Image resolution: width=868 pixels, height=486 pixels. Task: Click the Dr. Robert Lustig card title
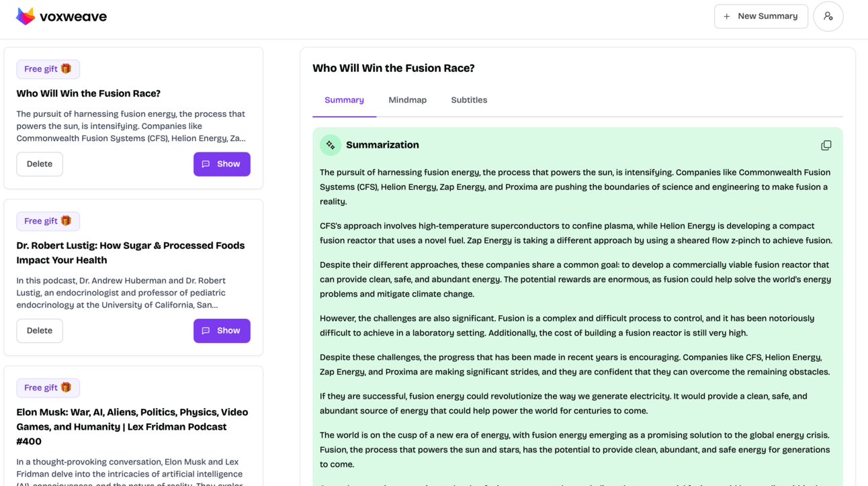[x=130, y=252]
